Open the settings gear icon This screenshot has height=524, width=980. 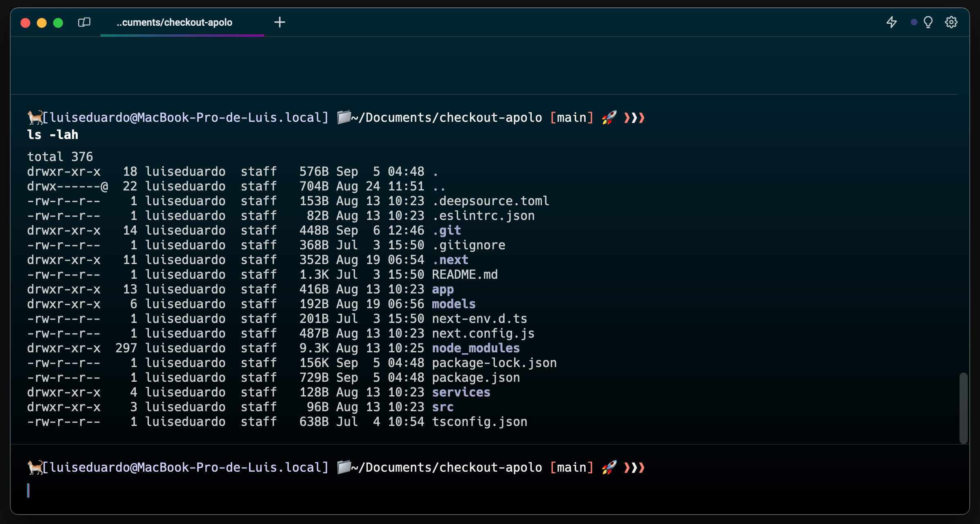pyautogui.click(x=951, y=22)
